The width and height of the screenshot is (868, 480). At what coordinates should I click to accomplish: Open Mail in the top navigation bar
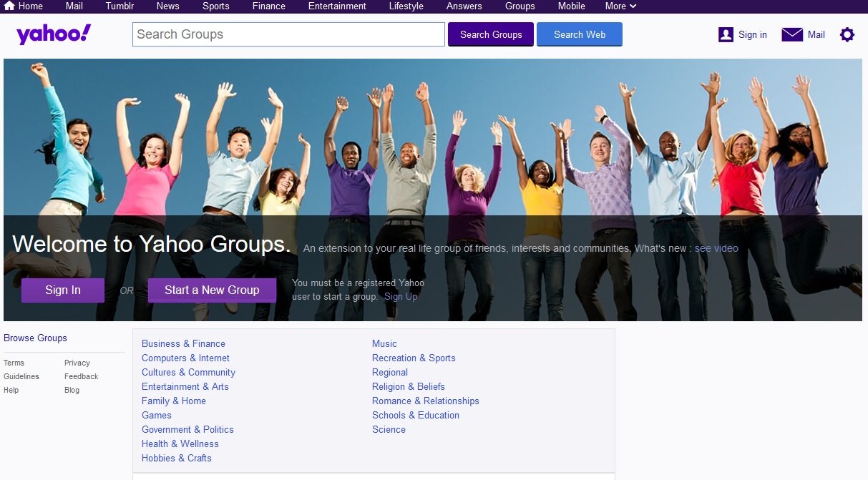pos(74,6)
